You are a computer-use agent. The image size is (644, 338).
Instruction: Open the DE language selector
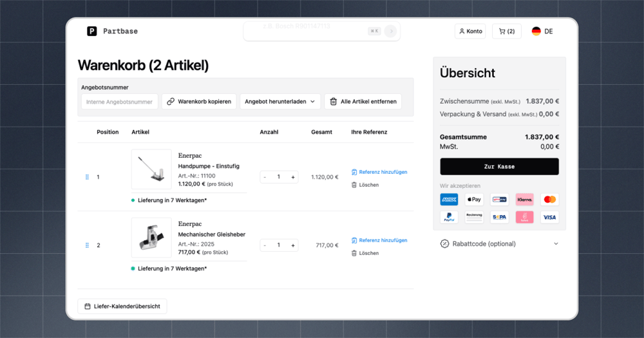coord(542,31)
